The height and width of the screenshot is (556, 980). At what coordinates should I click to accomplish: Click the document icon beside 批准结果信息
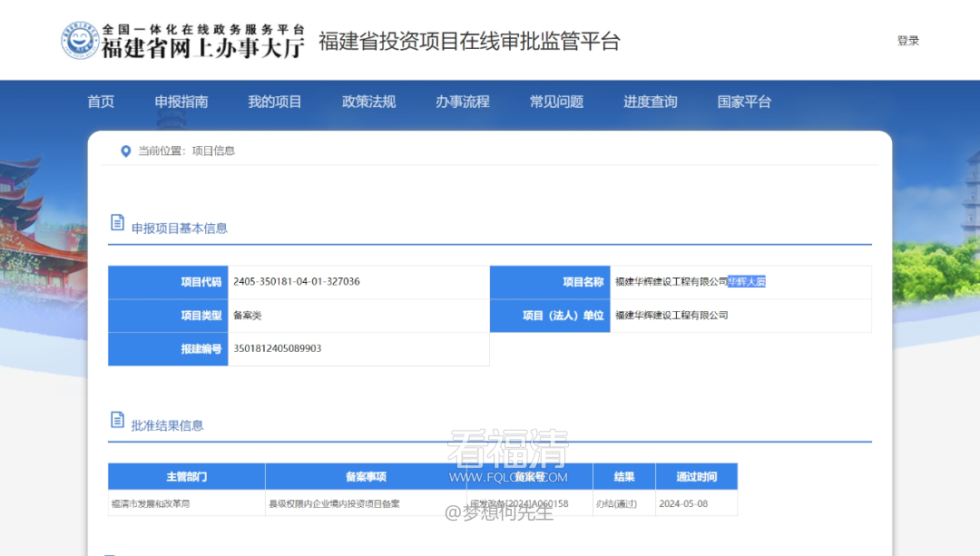(117, 419)
